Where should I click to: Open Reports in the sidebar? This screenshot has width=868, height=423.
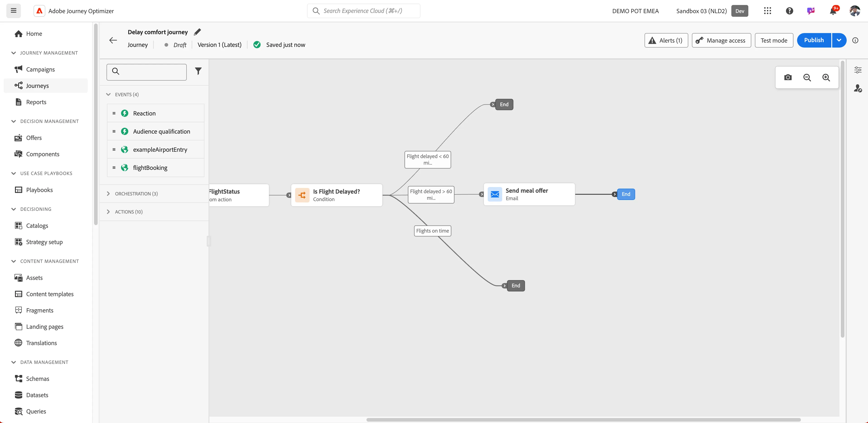36,102
